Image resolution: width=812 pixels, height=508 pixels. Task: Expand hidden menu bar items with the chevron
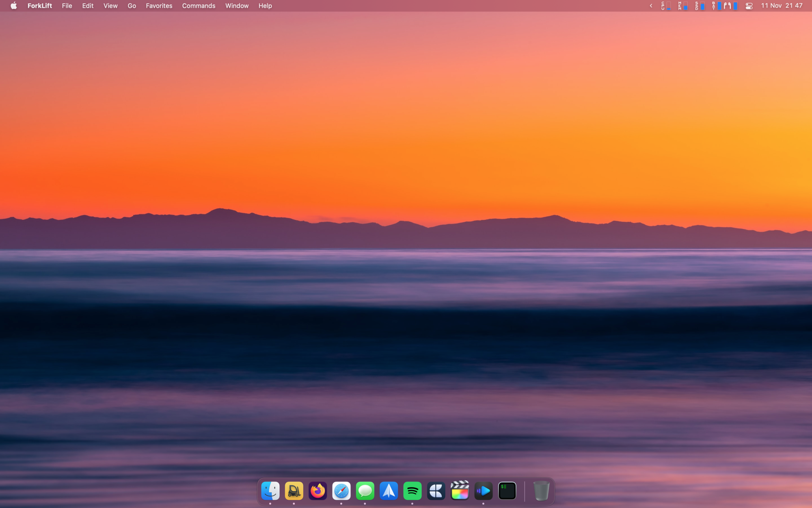651,6
